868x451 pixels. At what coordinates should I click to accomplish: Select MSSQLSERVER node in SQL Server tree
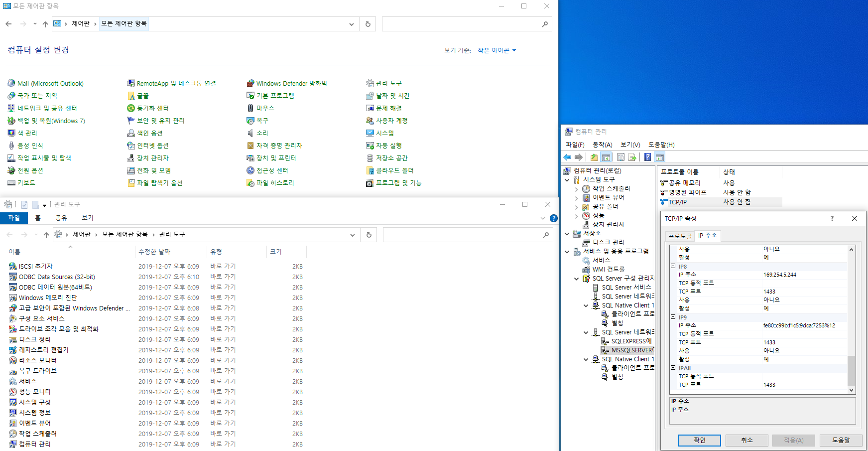click(x=627, y=350)
